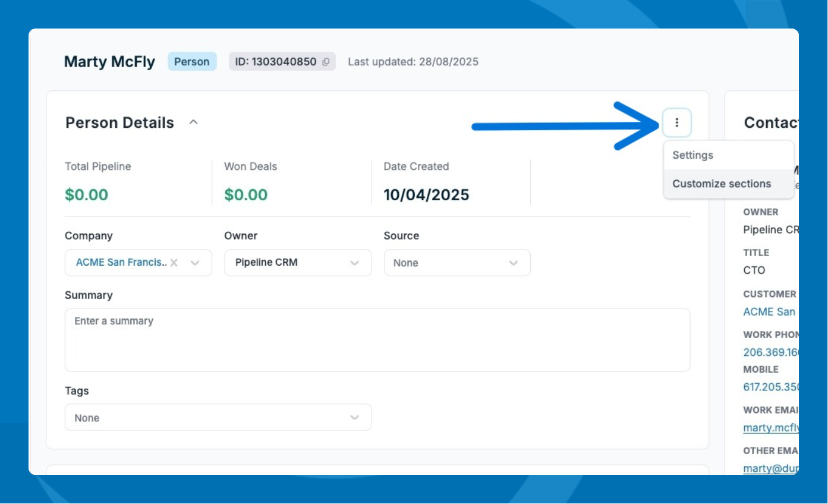
Task: Open the ACME San customer link in the contact panel
Action: click(769, 311)
